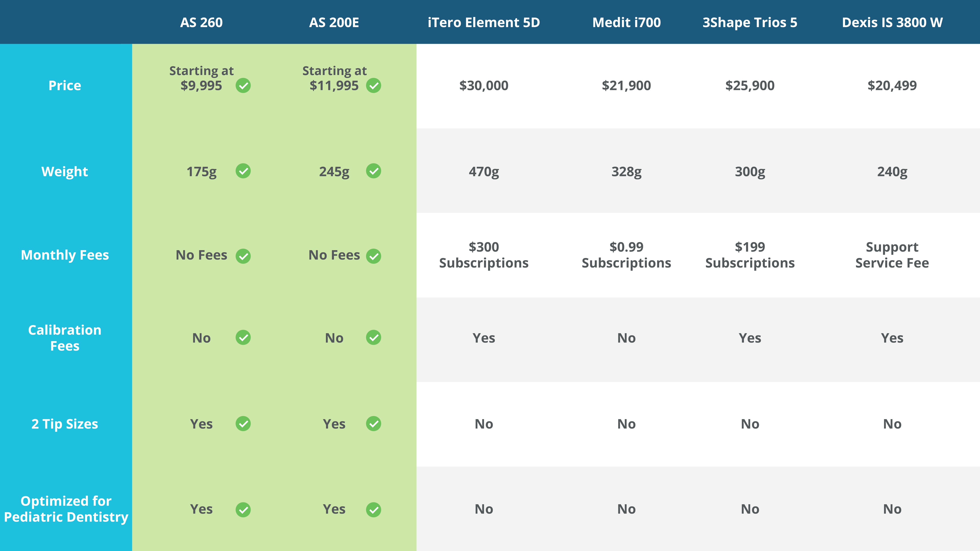Click the iTero $30,000 price cell
Viewport: 980px width, 551px height.
point(484,86)
